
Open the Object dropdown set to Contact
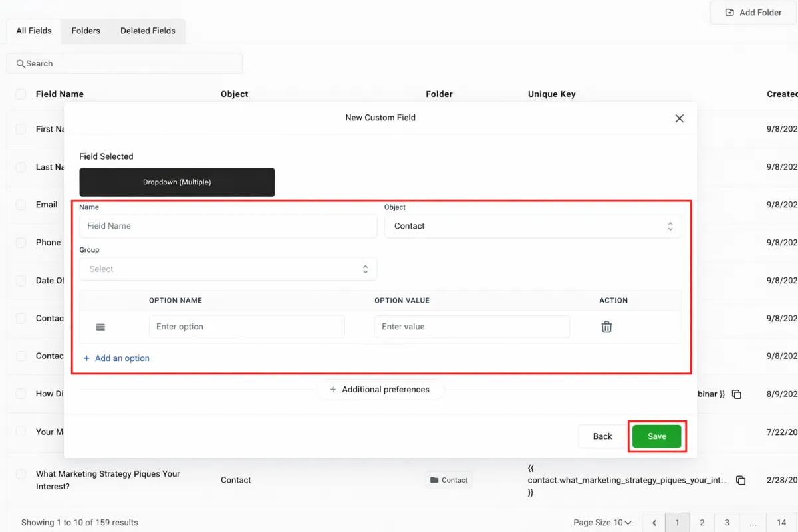(x=533, y=226)
